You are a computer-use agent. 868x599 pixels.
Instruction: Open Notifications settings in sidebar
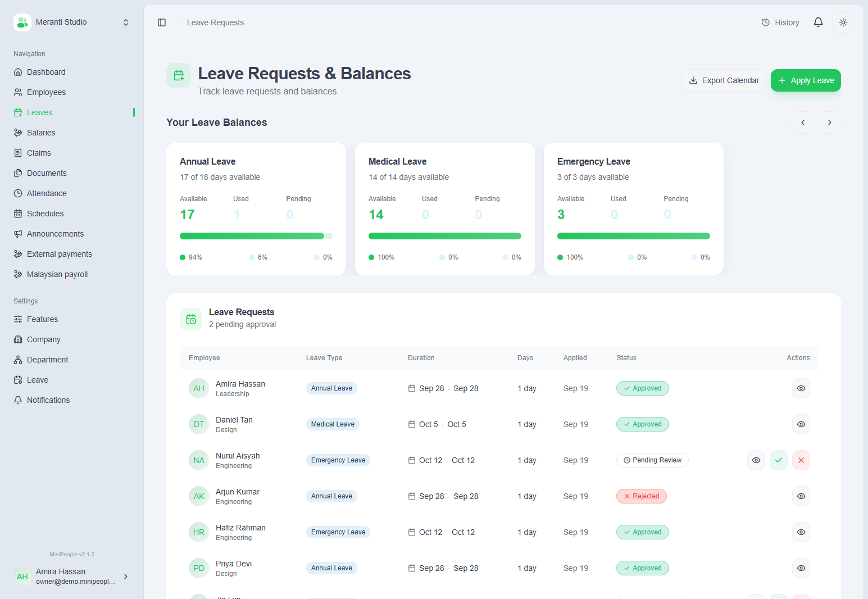[72, 400]
